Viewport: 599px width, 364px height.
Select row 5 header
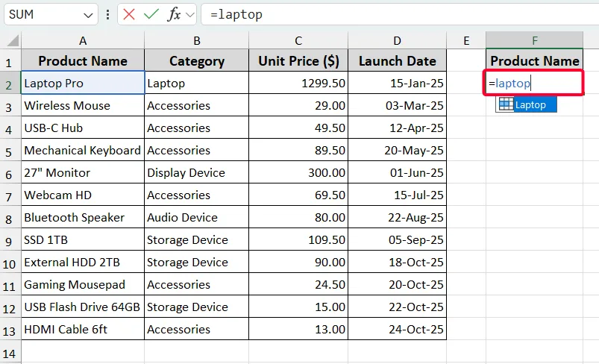click(x=9, y=151)
